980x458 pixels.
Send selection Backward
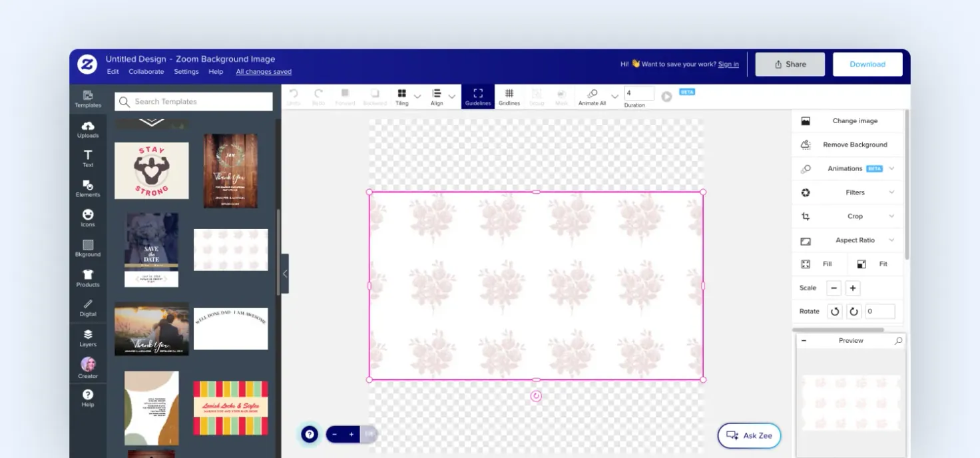click(375, 97)
